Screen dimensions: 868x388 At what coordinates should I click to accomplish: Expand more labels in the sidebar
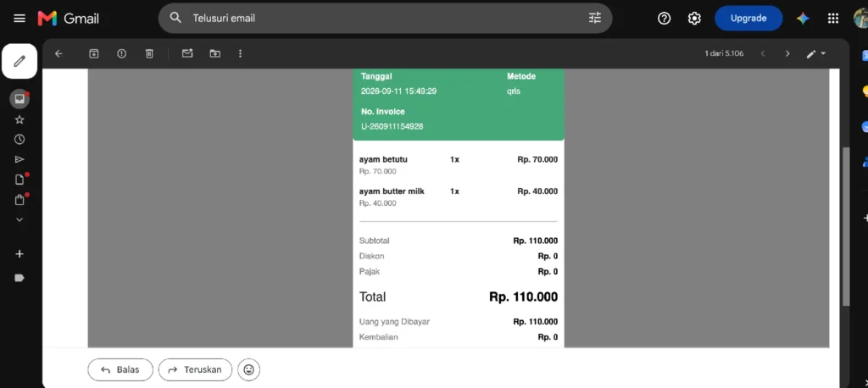coord(19,219)
